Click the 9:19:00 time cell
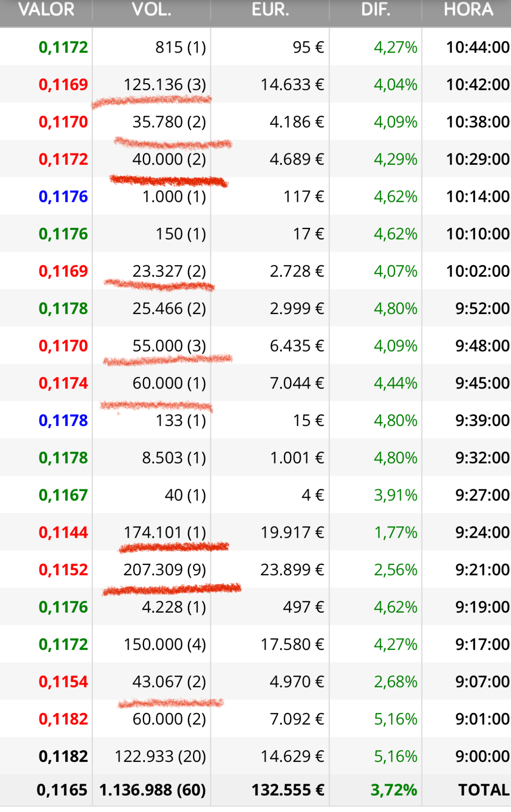Image resolution: width=511 pixels, height=812 pixels. point(483,607)
